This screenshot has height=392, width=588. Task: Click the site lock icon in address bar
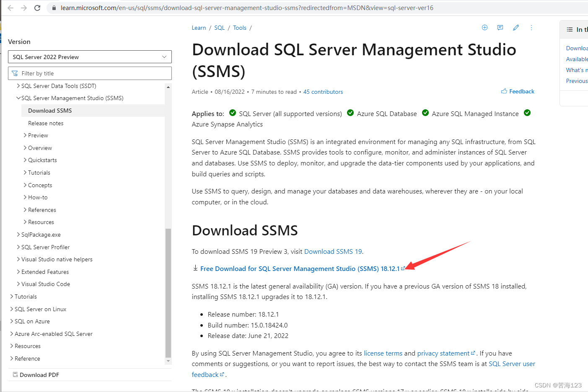click(54, 8)
